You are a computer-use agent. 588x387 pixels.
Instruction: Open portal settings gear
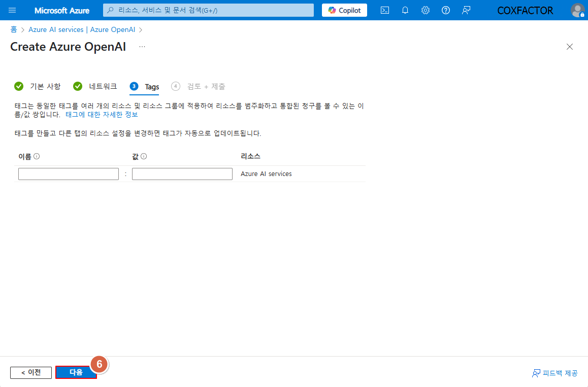coord(425,10)
